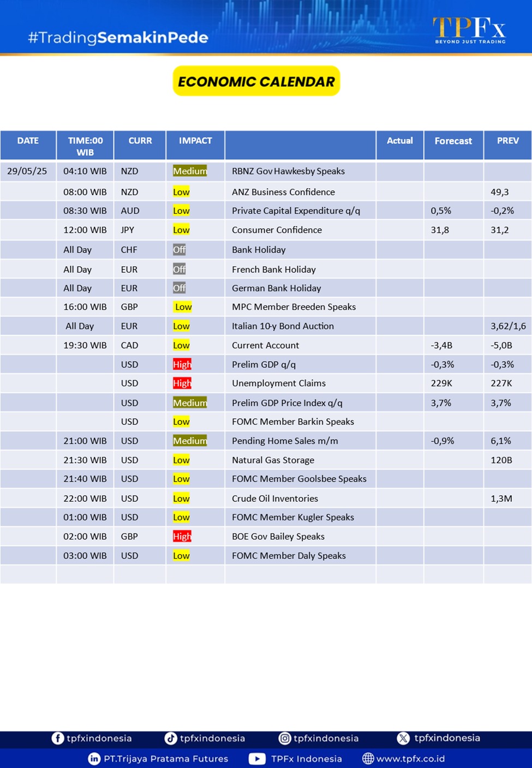Click the Economic Calendar yellow title banner
The height and width of the screenshot is (768, 532).
pos(256,81)
